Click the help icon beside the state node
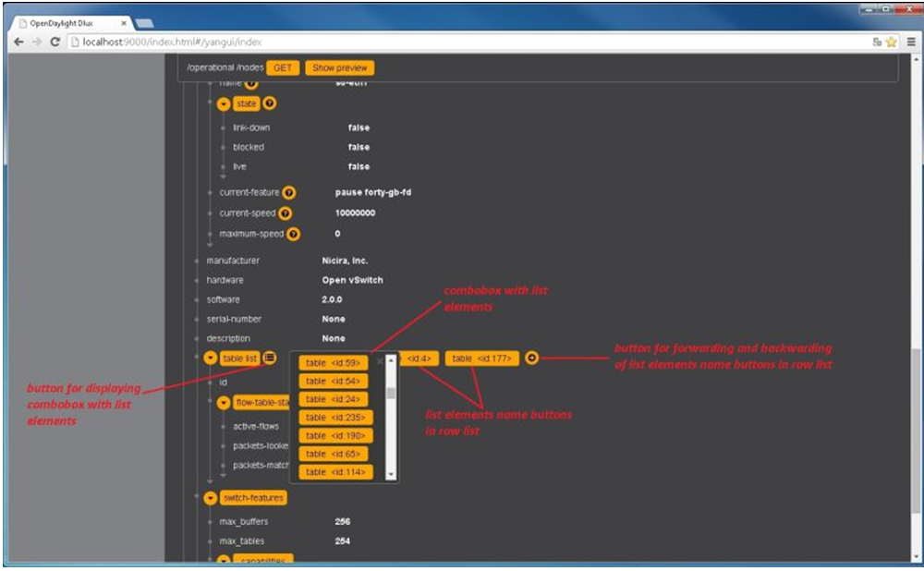The image size is (924, 571). [x=269, y=103]
